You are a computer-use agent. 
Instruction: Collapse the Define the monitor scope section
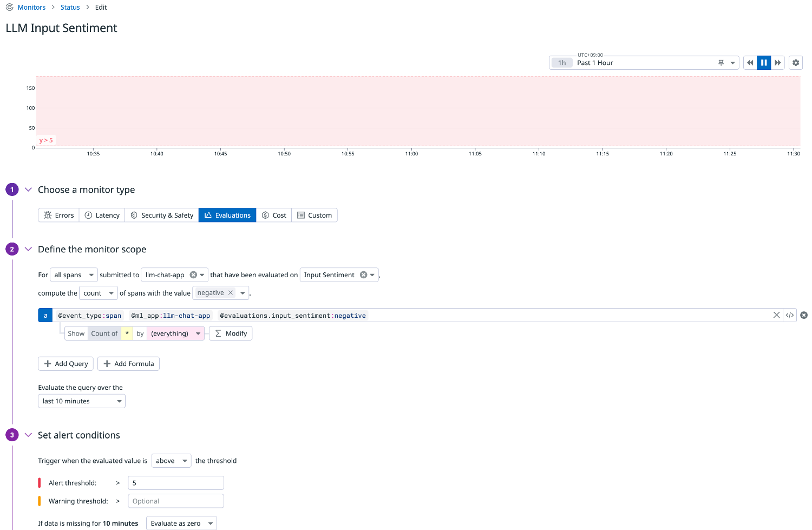coord(29,249)
